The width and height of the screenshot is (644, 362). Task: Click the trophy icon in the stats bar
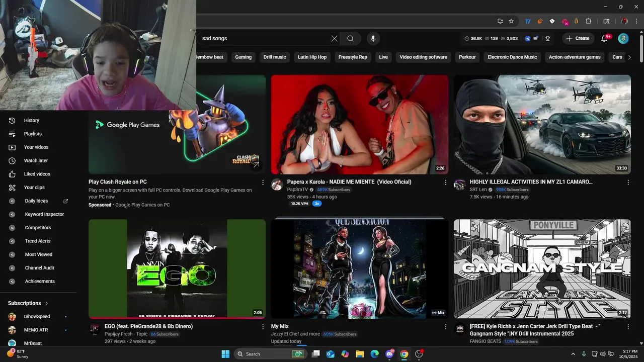[547, 38]
